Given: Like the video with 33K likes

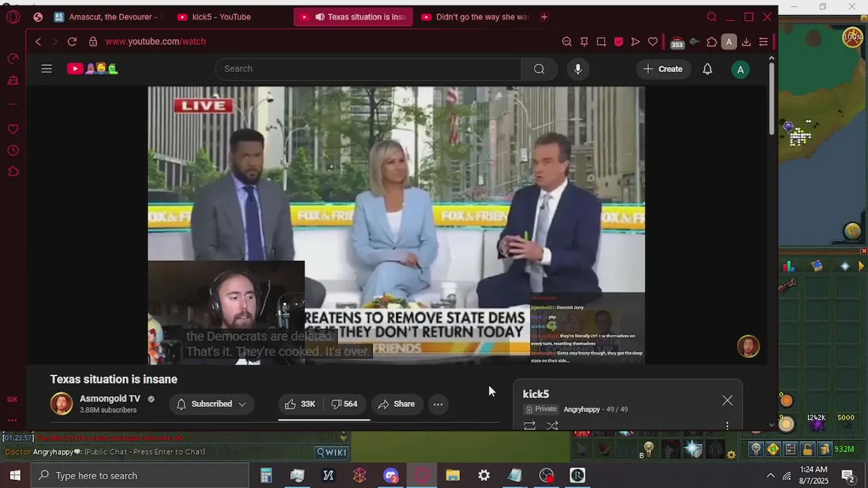Looking at the screenshot, I should tap(300, 404).
